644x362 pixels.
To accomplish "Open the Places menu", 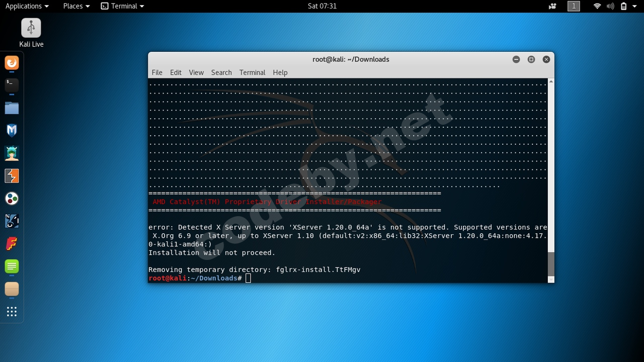I will click(76, 6).
